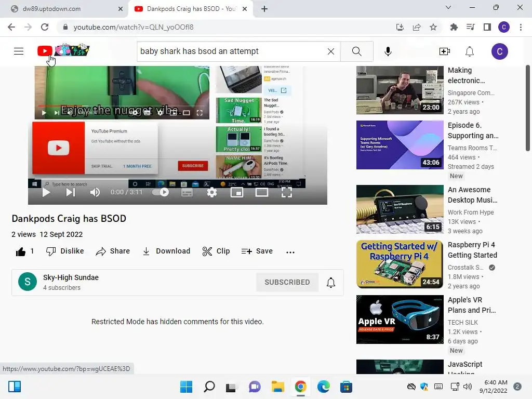Mute the video volume icon
Image resolution: width=532 pixels, height=399 pixels.
(x=95, y=192)
